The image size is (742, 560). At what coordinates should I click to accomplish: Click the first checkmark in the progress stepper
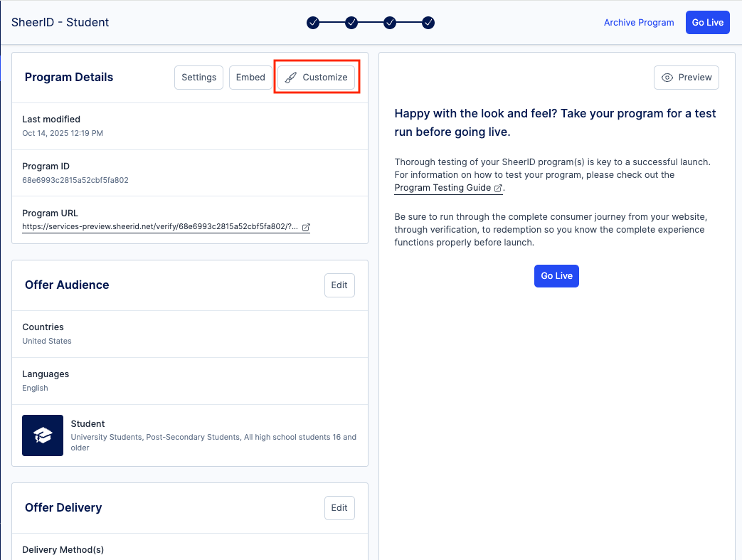[x=313, y=22]
